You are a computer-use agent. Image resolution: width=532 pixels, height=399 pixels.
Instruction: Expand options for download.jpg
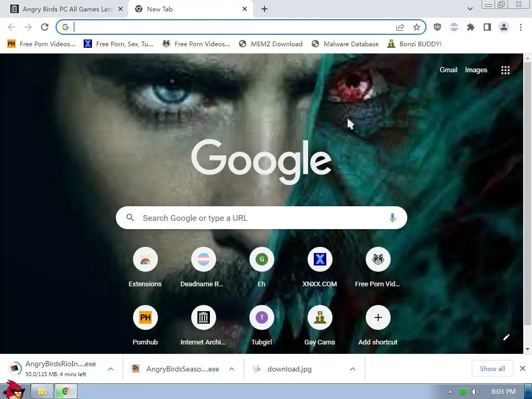353,369
